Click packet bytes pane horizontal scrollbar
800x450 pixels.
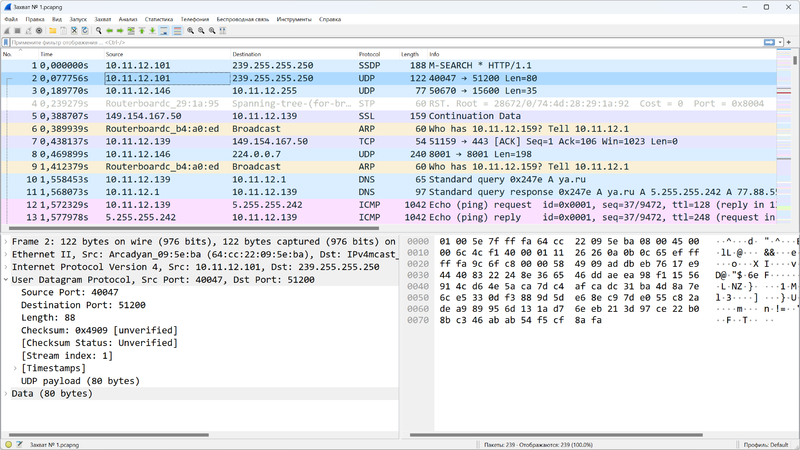click(556, 435)
